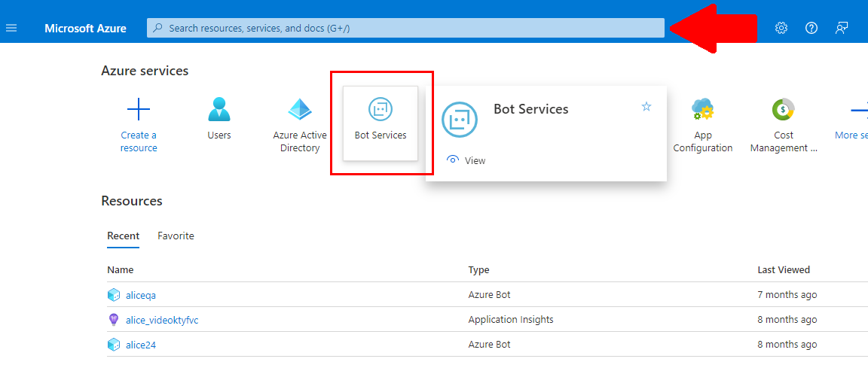Click the search magnifier icon
Screen dimensions: 868x374
(x=157, y=28)
